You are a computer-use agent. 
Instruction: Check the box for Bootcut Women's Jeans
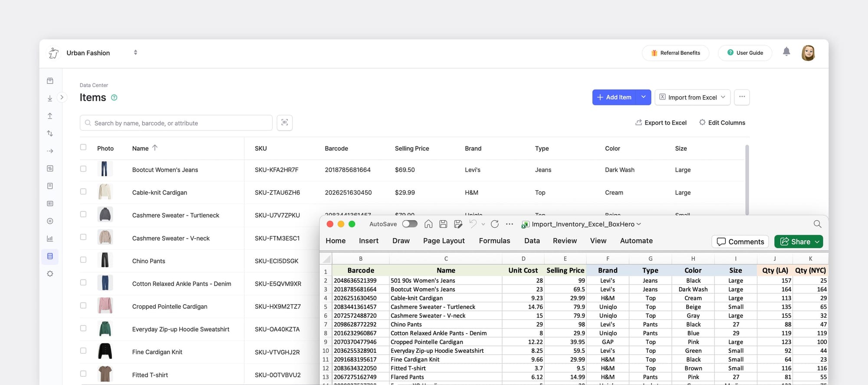pyautogui.click(x=83, y=169)
